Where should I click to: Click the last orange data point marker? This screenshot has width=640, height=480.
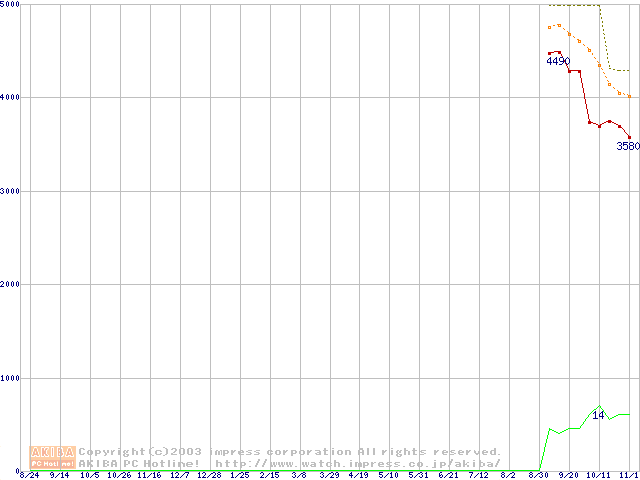click(629, 97)
